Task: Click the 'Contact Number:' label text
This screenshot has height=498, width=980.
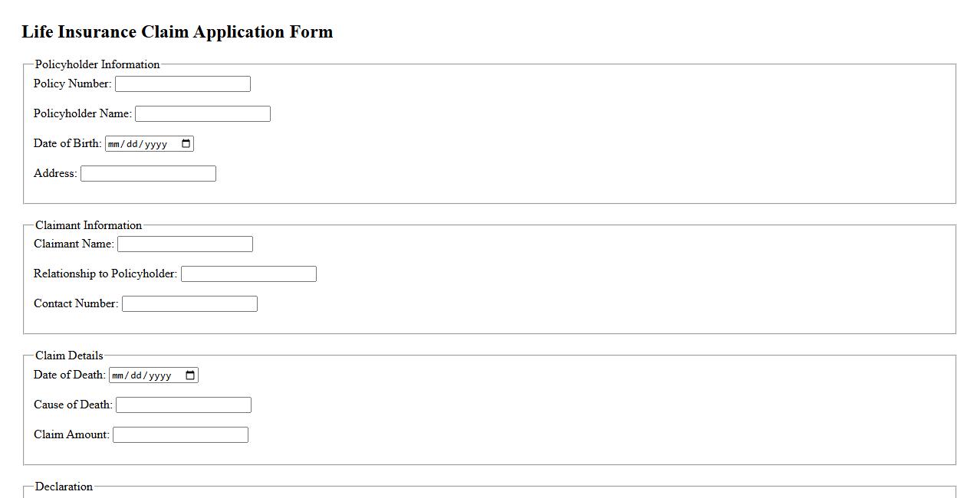Action: (x=76, y=303)
